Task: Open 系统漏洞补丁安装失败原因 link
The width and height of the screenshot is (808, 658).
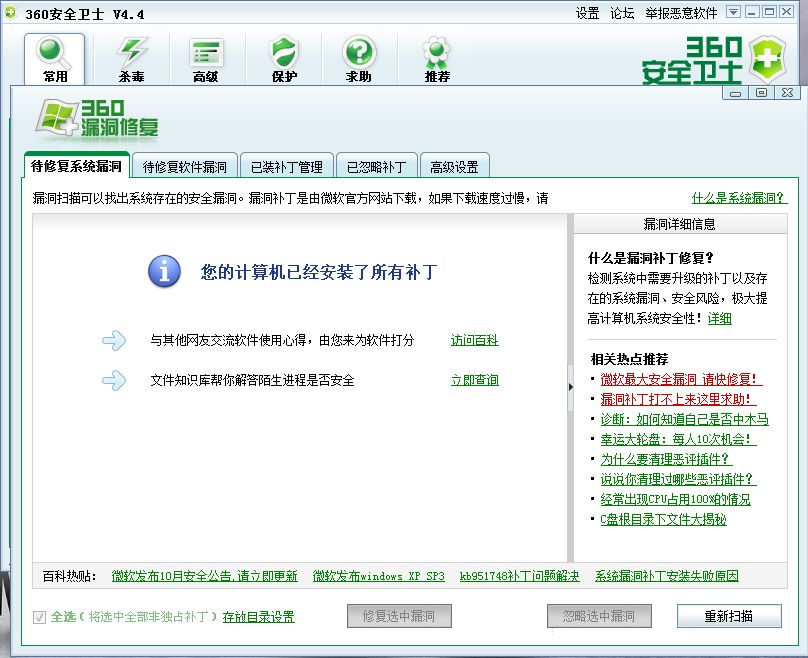Action: coord(667,576)
